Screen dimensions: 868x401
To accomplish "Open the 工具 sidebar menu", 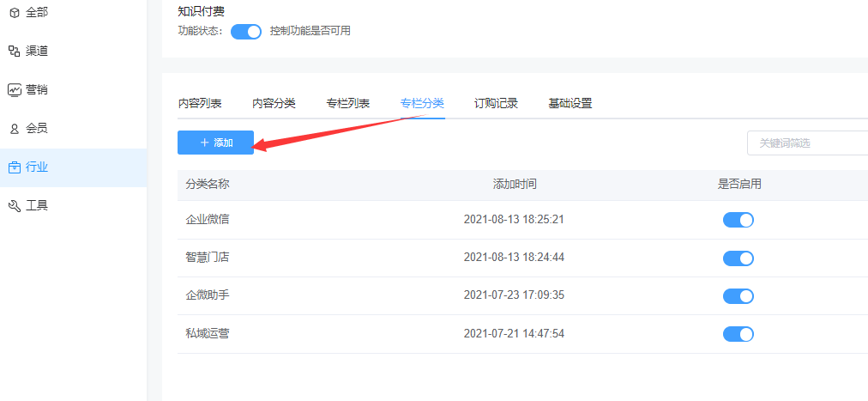I will (73, 206).
